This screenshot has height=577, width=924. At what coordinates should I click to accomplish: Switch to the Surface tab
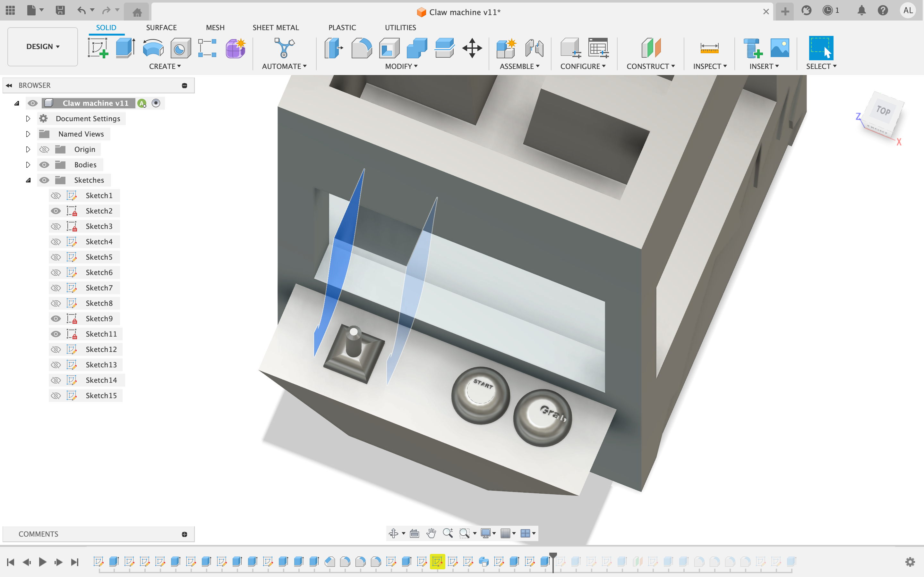click(x=161, y=27)
